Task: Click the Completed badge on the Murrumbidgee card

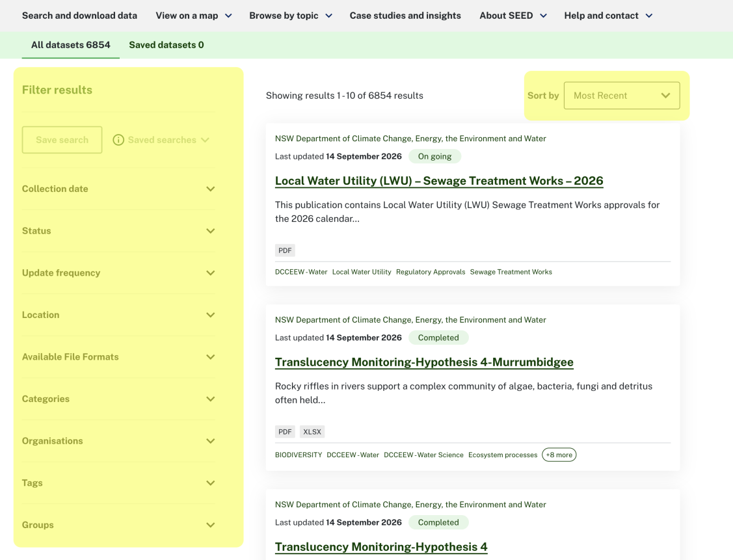Action: point(438,338)
